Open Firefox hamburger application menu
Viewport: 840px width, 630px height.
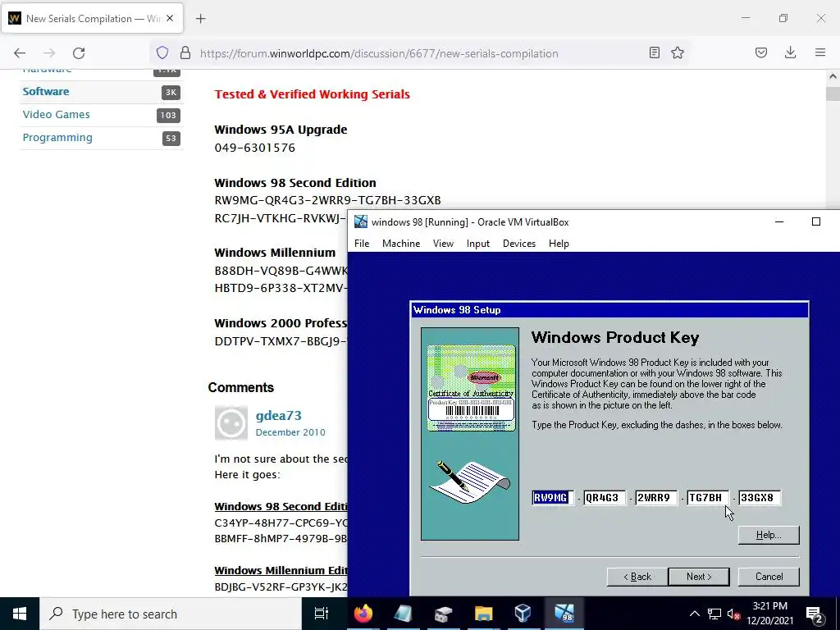820,52
